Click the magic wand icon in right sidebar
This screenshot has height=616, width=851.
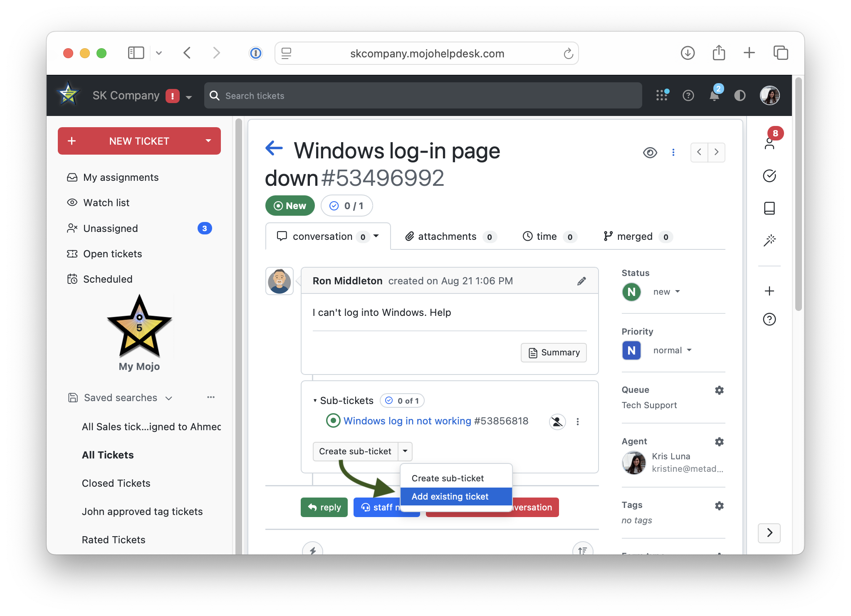[x=769, y=240]
